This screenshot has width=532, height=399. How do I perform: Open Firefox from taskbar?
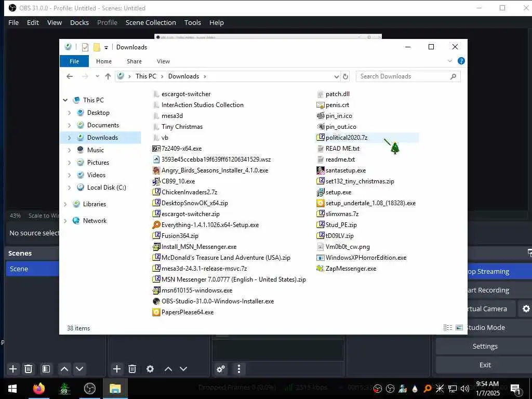click(38, 389)
